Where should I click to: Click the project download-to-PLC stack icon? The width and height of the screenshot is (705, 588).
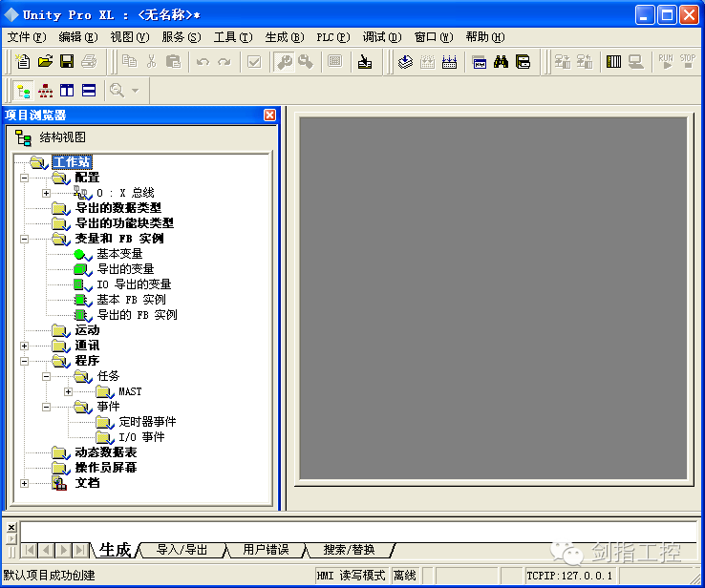[x=406, y=61]
